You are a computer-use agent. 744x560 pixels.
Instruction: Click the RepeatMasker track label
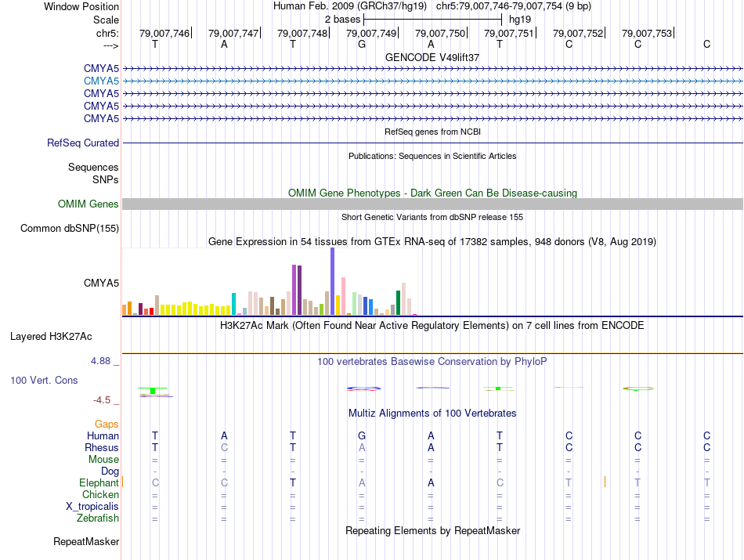[x=86, y=541]
